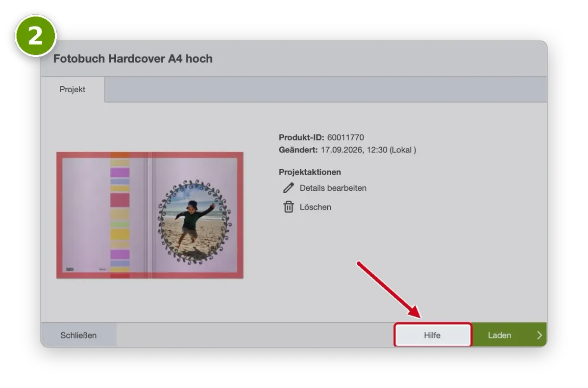Click the trash can icon for Löschen
The image size is (588, 388).
point(289,207)
